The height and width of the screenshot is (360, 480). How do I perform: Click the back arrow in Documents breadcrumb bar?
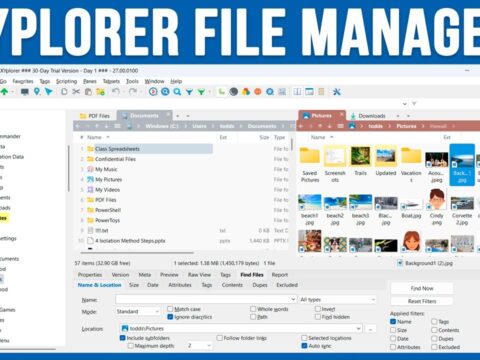click(x=78, y=126)
